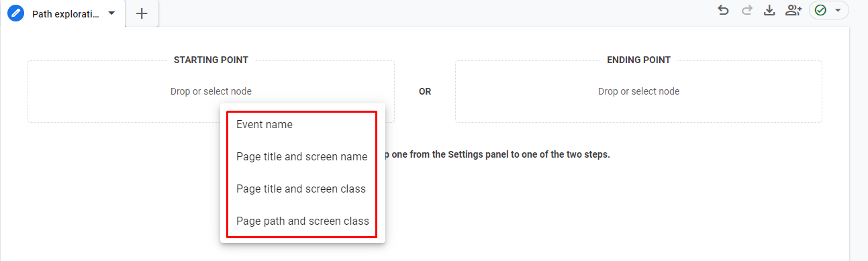This screenshot has width=868, height=261.
Task: Click the Settings panel instruction text
Action: pos(497,154)
